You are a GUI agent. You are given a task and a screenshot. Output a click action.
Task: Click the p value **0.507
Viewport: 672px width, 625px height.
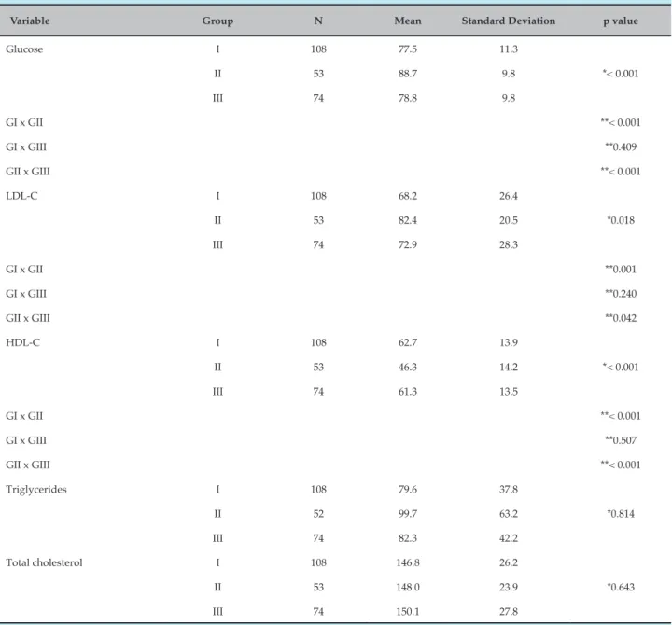621,440
